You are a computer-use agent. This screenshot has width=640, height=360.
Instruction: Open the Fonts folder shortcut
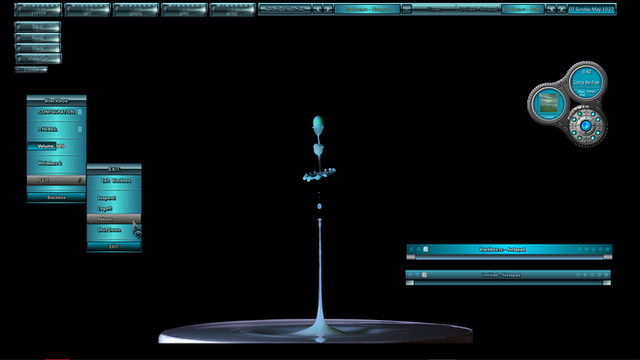tap(38, 38)
